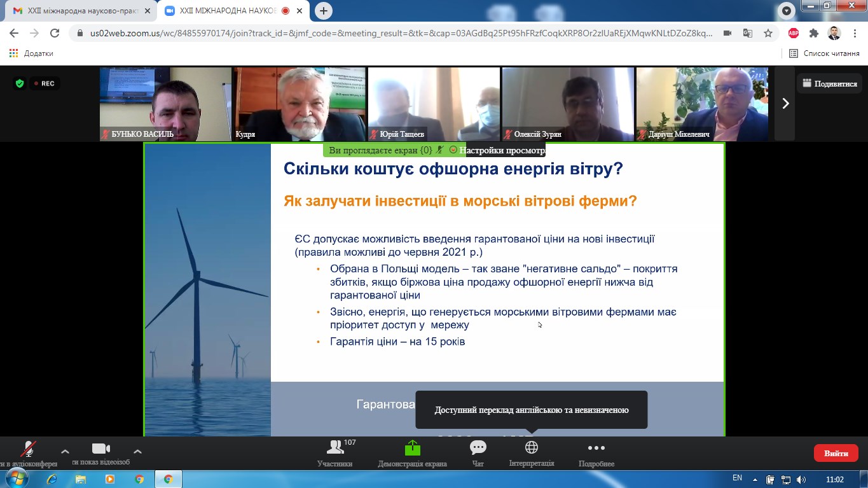Expand video options arrow next to camera
Viewport: 868px width, 488px height.
(x=137, y=451)
